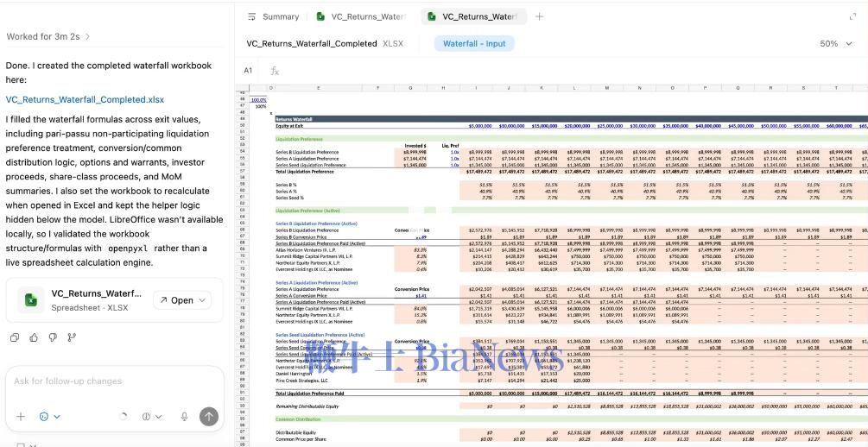This screenshot has height=447, width=868.
Task: Expand the Open button dropdown arrow
Action: [x=204, y=300]
